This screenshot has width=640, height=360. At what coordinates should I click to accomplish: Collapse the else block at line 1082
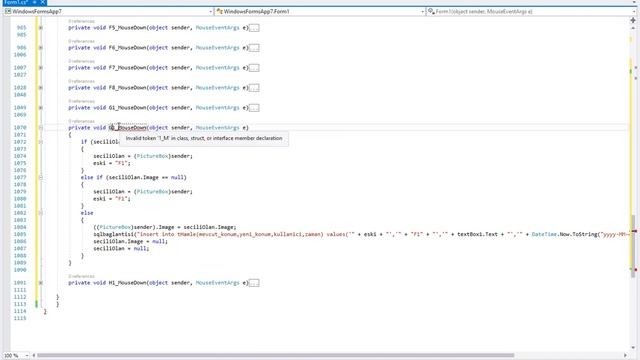(x=40, y=213)
